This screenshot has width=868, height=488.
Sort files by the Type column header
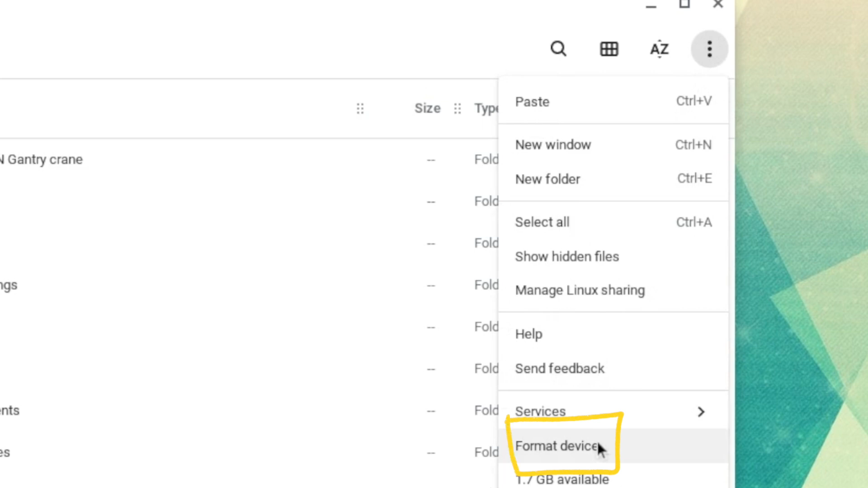(x=487, y=108)
